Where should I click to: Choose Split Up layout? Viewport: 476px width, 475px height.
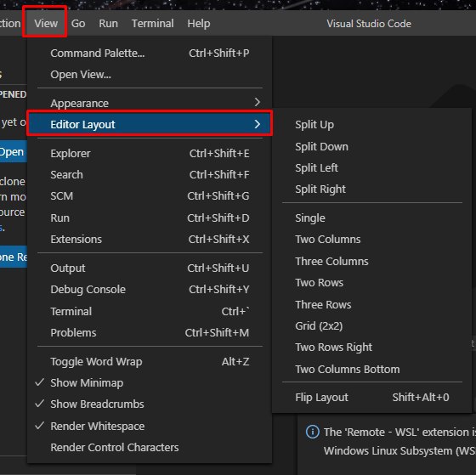[372, 124]
